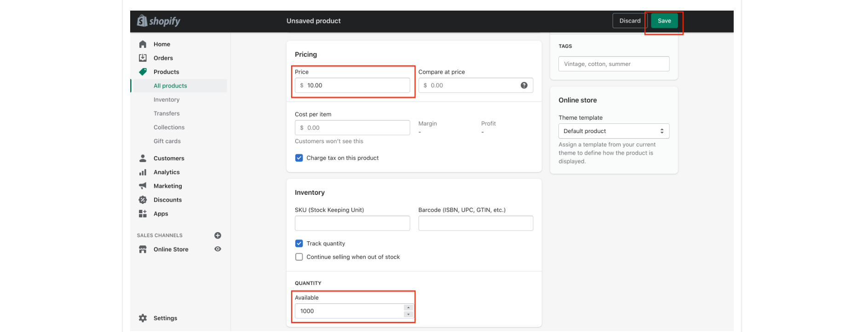Click the Shopify logo
Screen dimensions: 868x332
coord(159,21)
